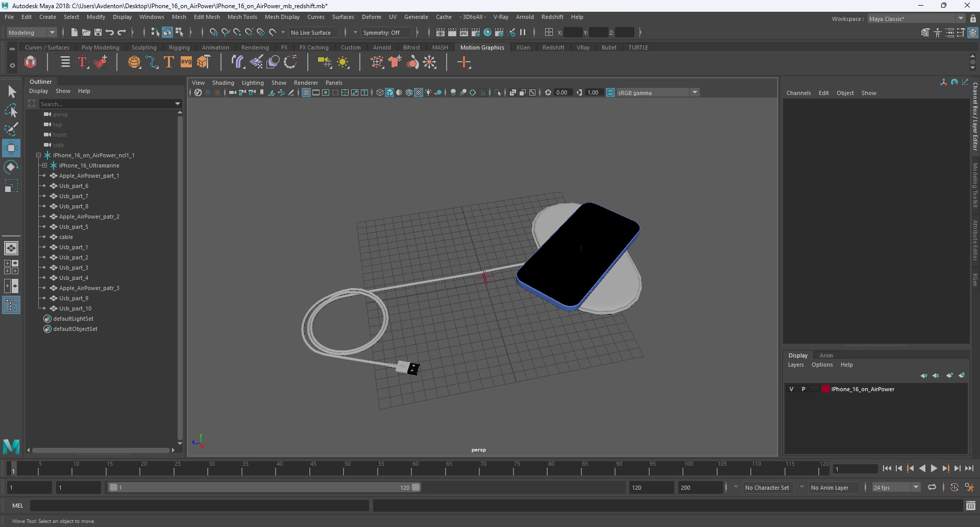The width and height of the screenshot is (980, 527).
Task: Collapse the IPhone_16_on_AirPower_ncl1_1 group
Action: pyautogui.click(x=38, y=155)
